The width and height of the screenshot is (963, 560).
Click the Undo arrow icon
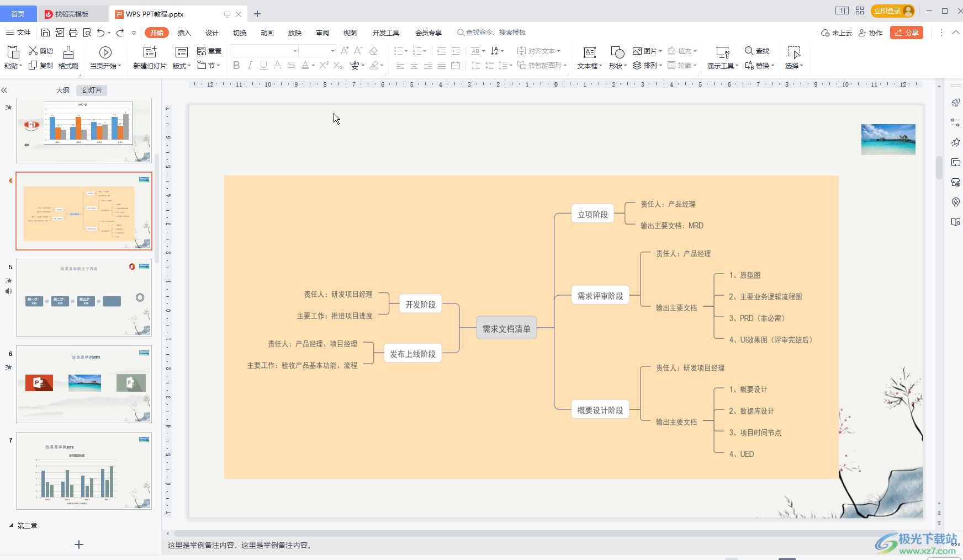(101, 33)
